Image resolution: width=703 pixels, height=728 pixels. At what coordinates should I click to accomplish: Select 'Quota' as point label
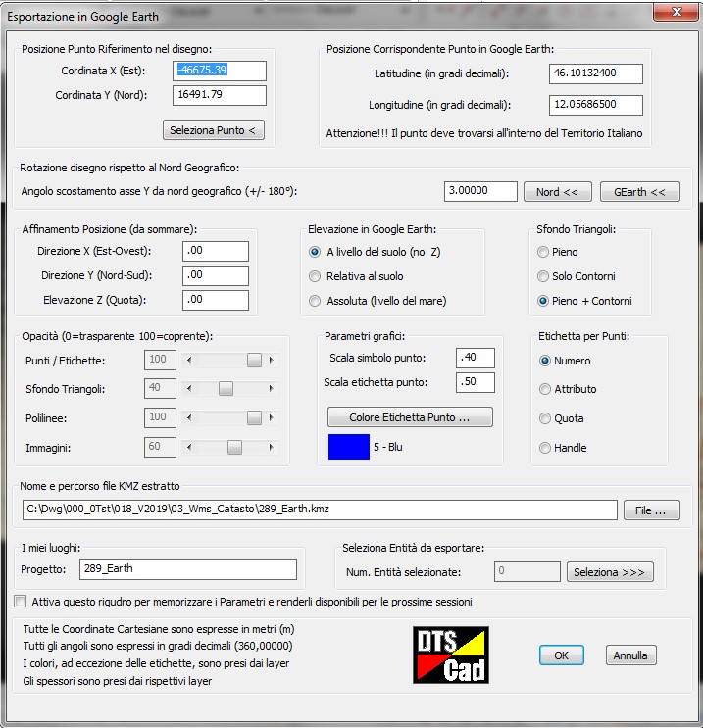point(545,418)
